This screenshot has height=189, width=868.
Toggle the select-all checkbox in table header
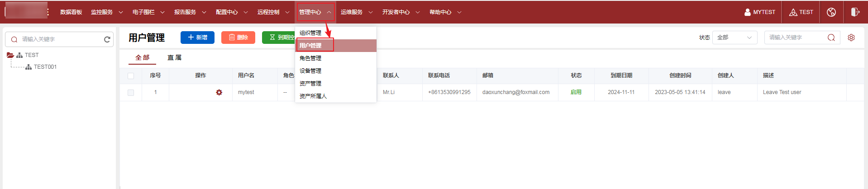131,76
